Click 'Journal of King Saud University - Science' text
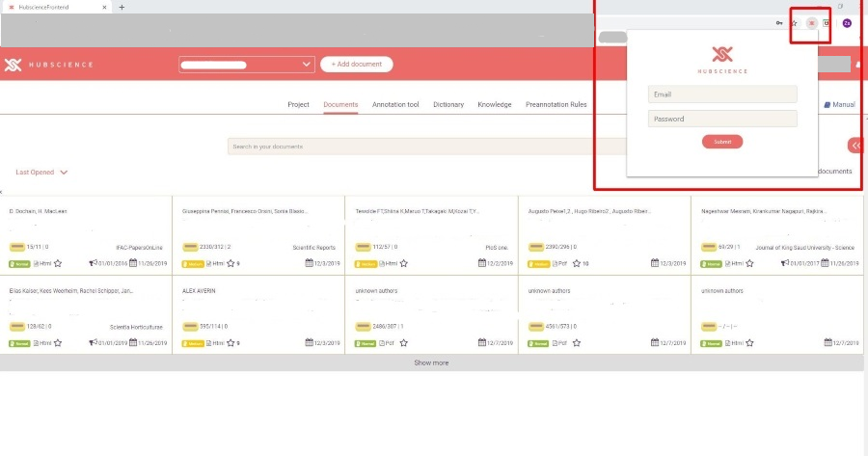 [805, 248]
